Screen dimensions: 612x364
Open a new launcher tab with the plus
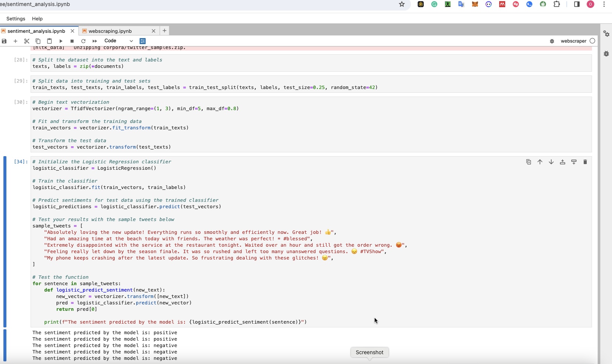click(165, 31)
